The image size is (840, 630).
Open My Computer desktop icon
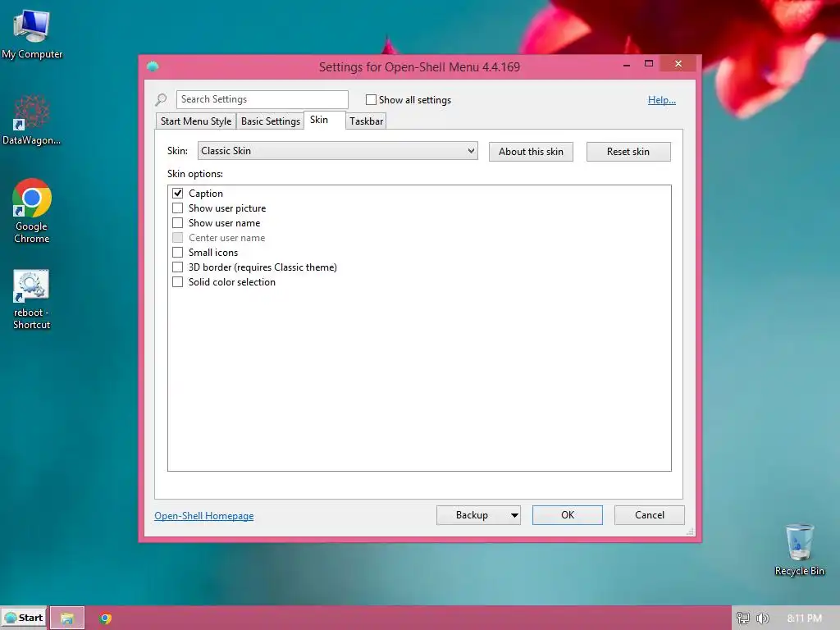(x=32, y=34)
